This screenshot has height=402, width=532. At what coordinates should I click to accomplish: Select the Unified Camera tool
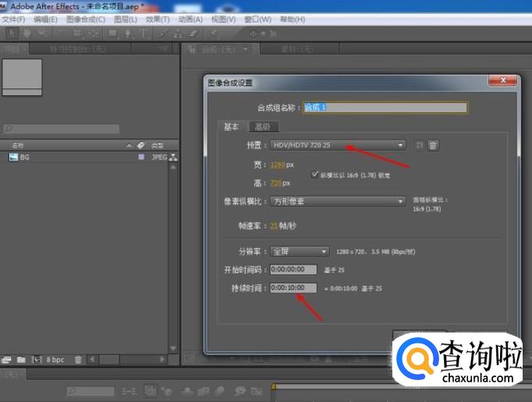point(77,34)
